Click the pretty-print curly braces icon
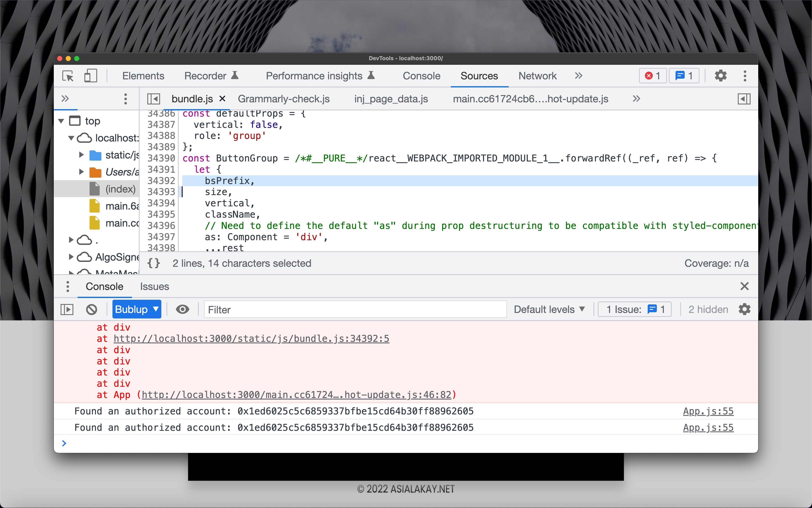Image resolution: width=812 pixels, height=508 pixels. (x=154, y=263)
